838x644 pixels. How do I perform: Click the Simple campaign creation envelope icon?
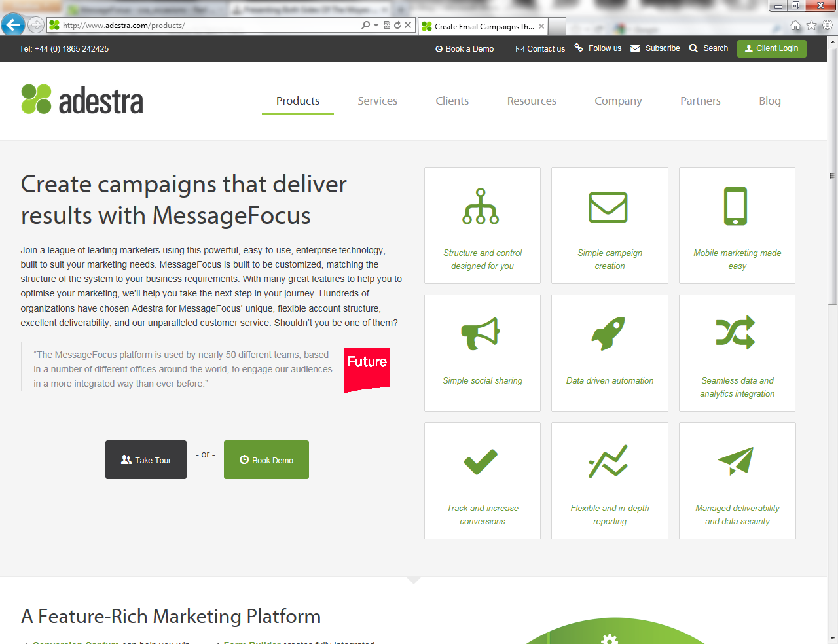coord(608,207)
